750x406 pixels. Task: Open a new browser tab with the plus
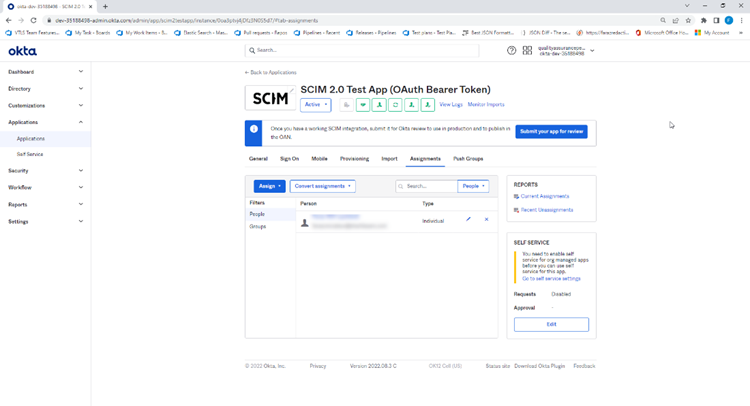pos(105,6)
